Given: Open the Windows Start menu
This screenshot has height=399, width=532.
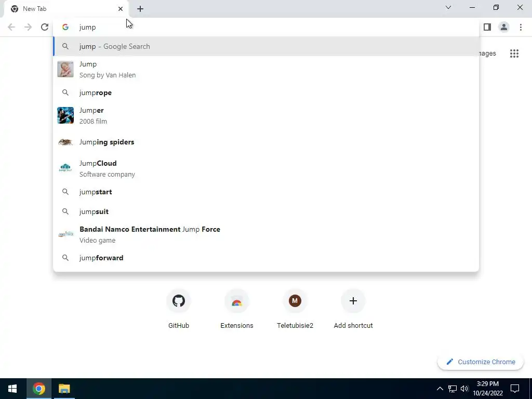Looking at the screenshot, I should coord(12,389).
